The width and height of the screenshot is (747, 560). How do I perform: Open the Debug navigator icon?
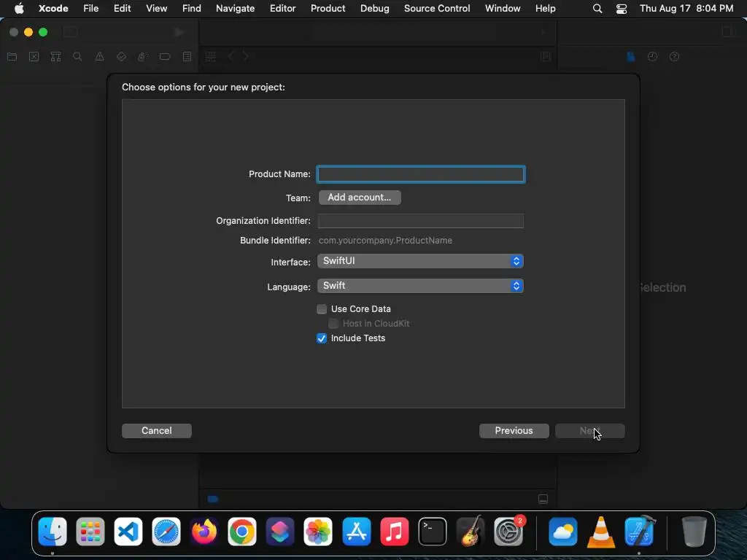pos(142,57)
